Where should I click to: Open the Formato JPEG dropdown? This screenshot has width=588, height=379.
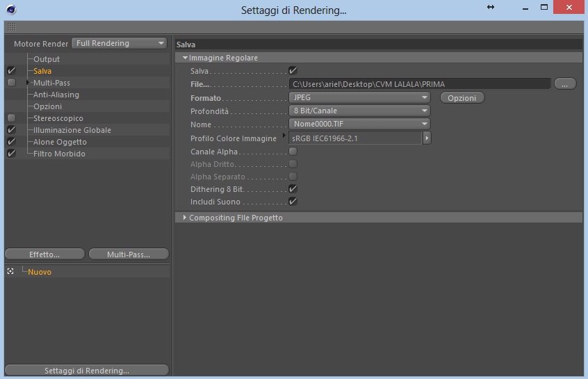click(x=359, y=97)
